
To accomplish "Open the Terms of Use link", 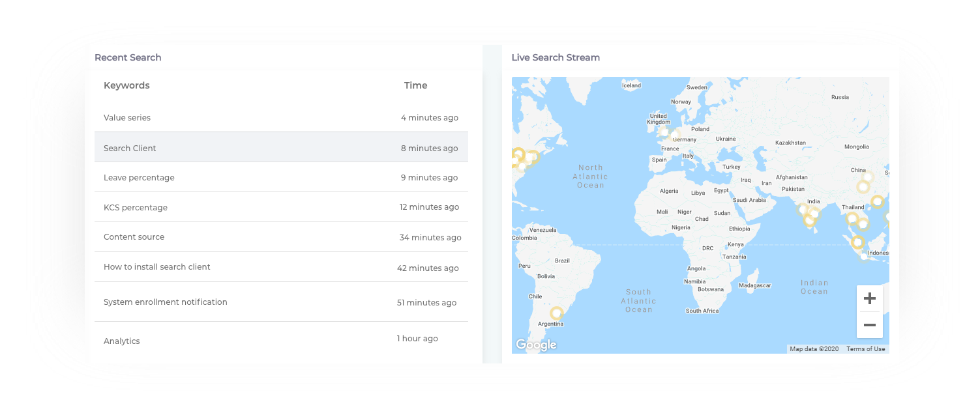I will pos(865,349).
